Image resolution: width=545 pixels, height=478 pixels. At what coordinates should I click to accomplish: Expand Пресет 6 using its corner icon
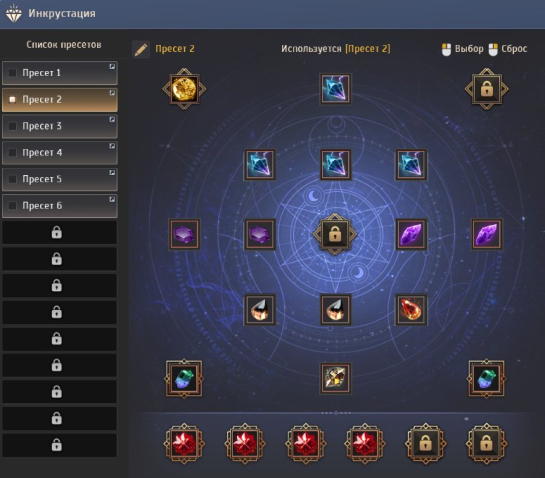pos(112,199)
